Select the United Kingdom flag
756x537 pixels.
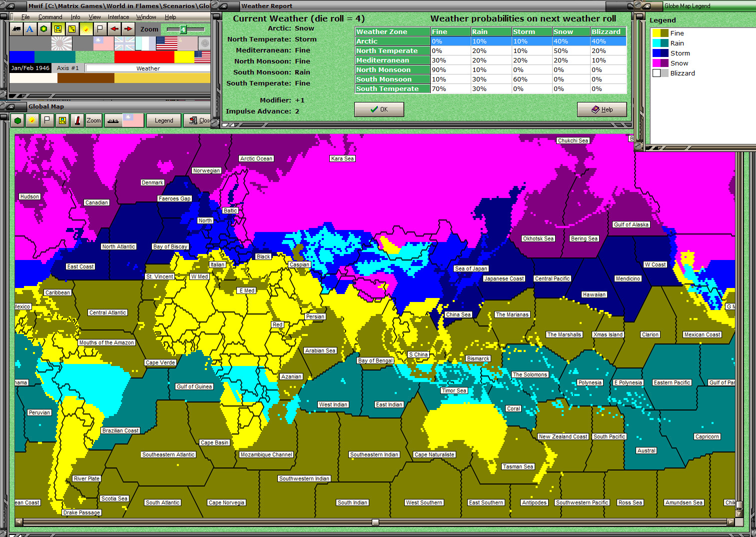[x=124, y=43]
